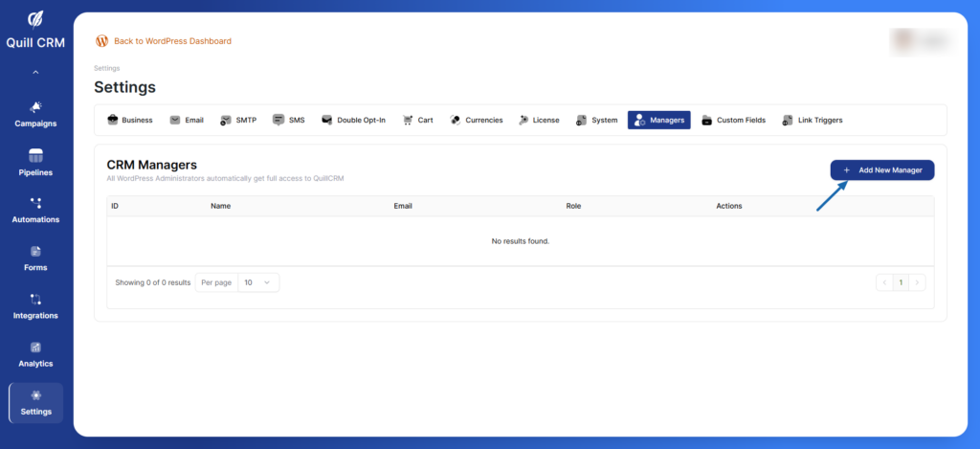The width and height of the screenshot is (980, 449).
Task: Open the Forms sidebar icon
Action: pyautogui.click(x=35, y=251)
